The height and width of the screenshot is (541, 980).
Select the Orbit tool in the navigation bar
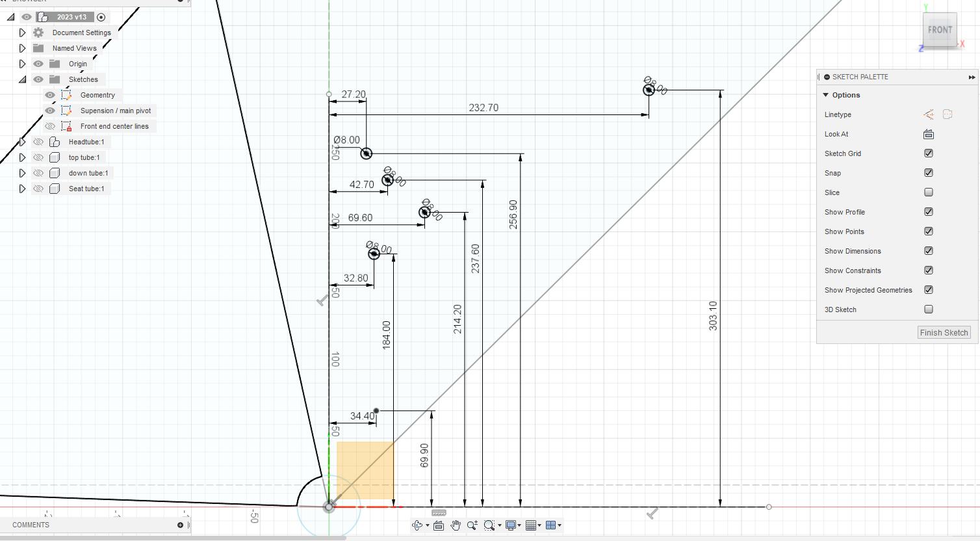pyautogui.click(x=416, y=525)
